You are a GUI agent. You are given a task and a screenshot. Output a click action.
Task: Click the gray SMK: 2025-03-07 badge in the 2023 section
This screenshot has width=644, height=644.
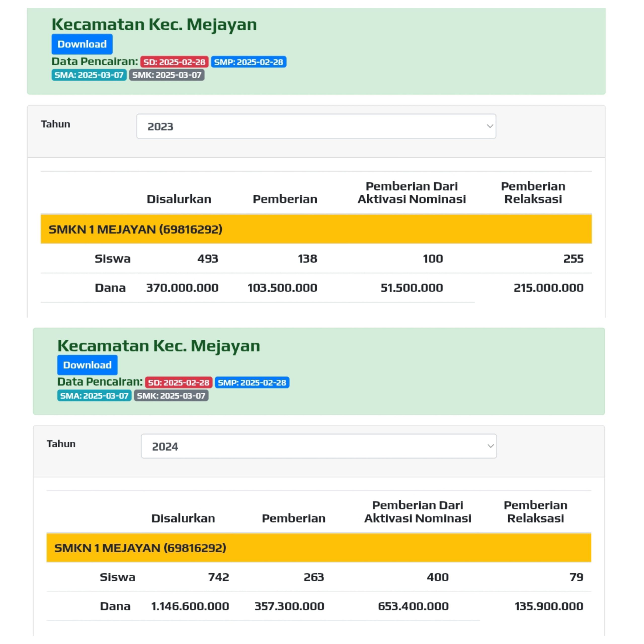pyautogui.click(x=167, y=75)
